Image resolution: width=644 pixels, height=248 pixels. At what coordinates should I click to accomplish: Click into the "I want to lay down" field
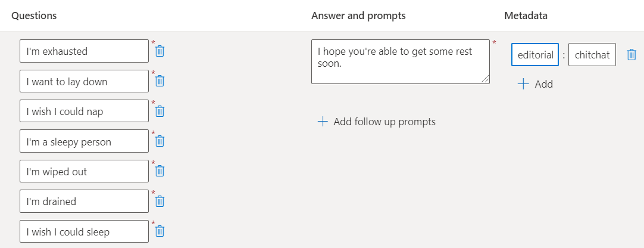pyautogui.click(x=84, y=81)
